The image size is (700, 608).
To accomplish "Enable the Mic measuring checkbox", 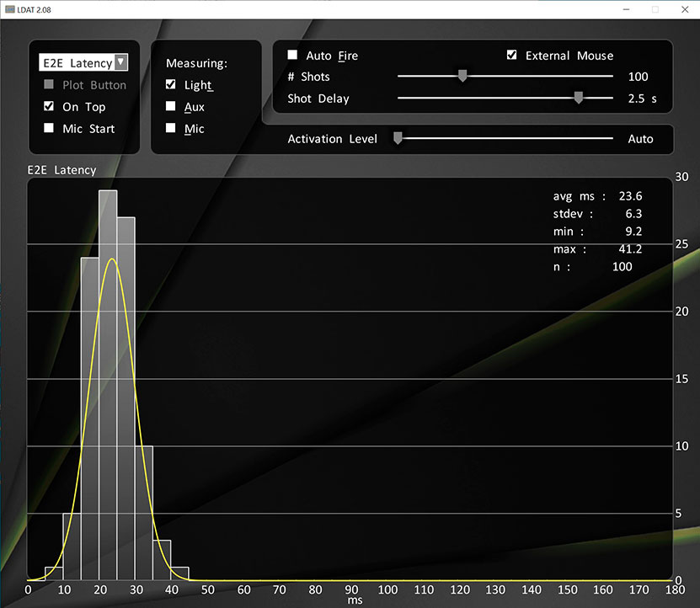I will tap(170, 128).
